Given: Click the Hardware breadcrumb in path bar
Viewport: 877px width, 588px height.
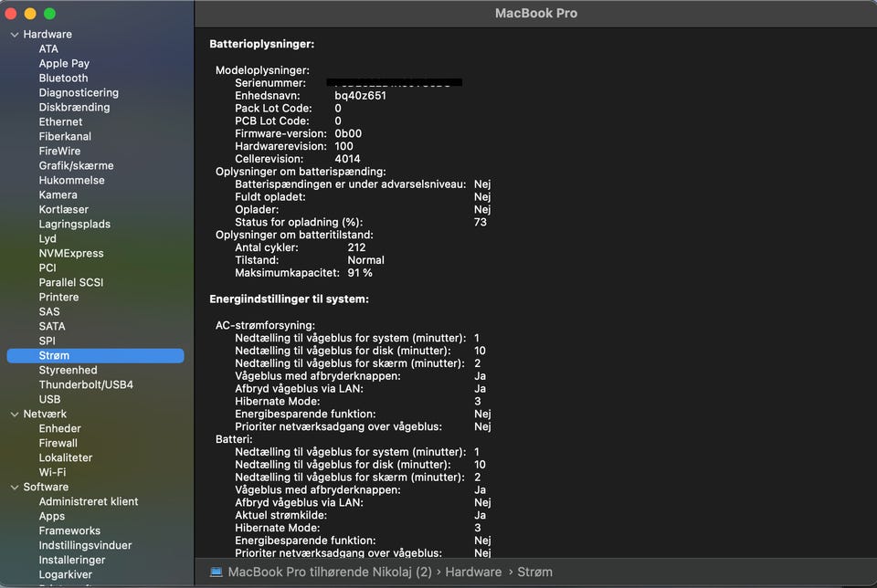Looking at the screenshot, I should pos(473,572).
